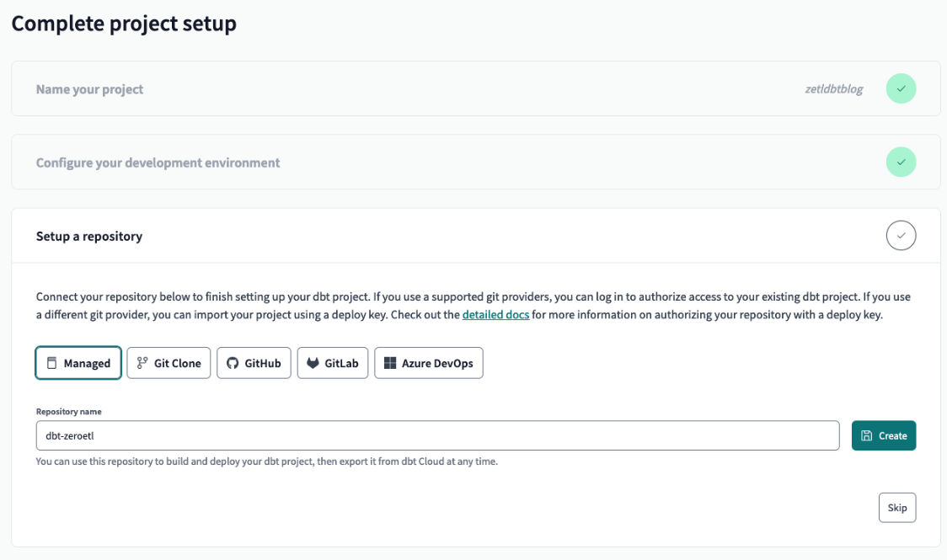
Task: Click unfilled checkmark circle for Setup a repository
Action: (901, 236)
